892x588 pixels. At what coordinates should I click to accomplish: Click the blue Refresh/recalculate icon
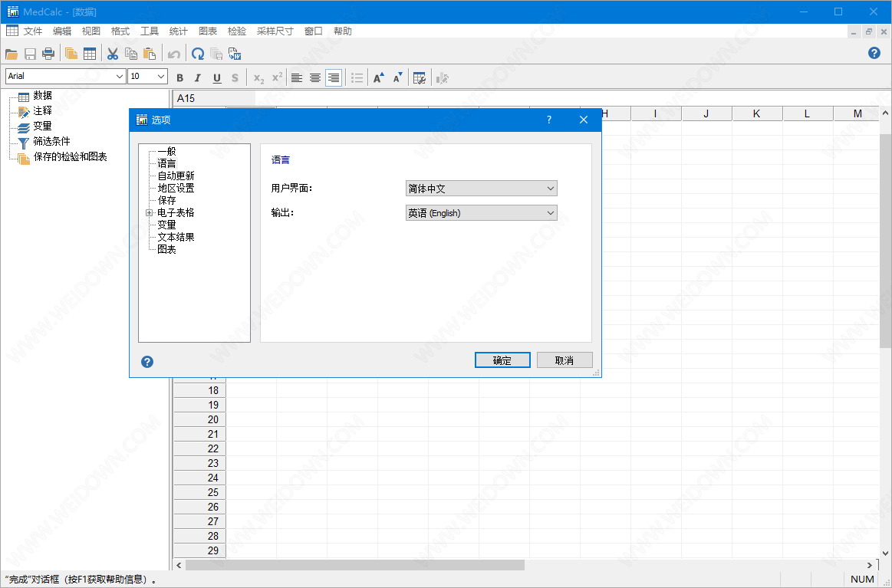tap(198, 54)
